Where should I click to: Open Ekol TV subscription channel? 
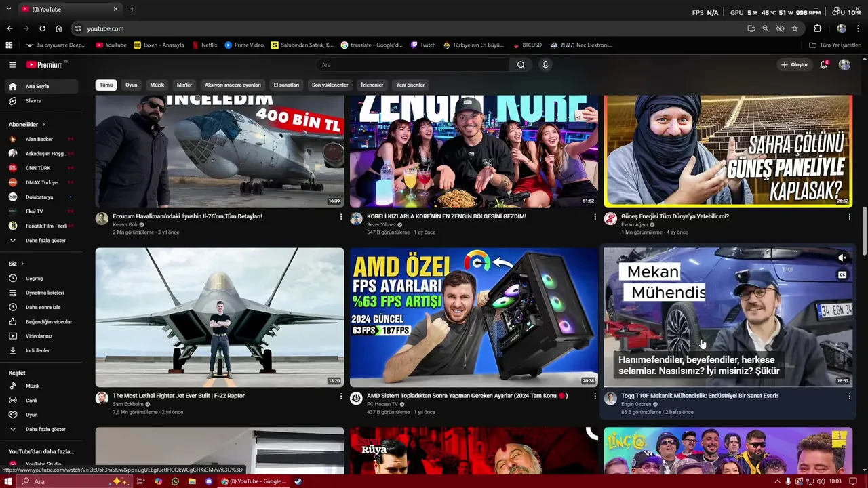(43, 211)
